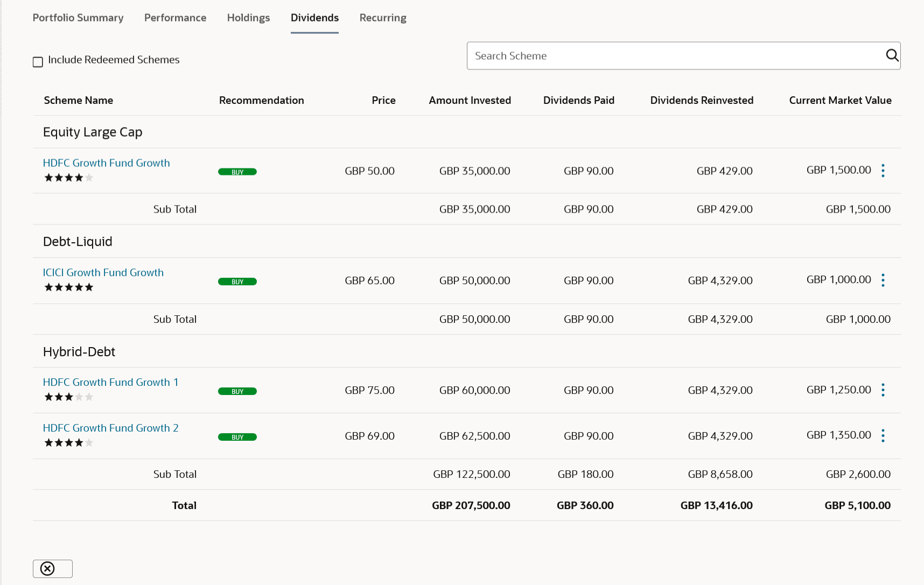The width and height of the screenshot is (924, 585).
Task: Open more options for HDFC Growth Fund Growth 2
Action: (x=883, y=436)
